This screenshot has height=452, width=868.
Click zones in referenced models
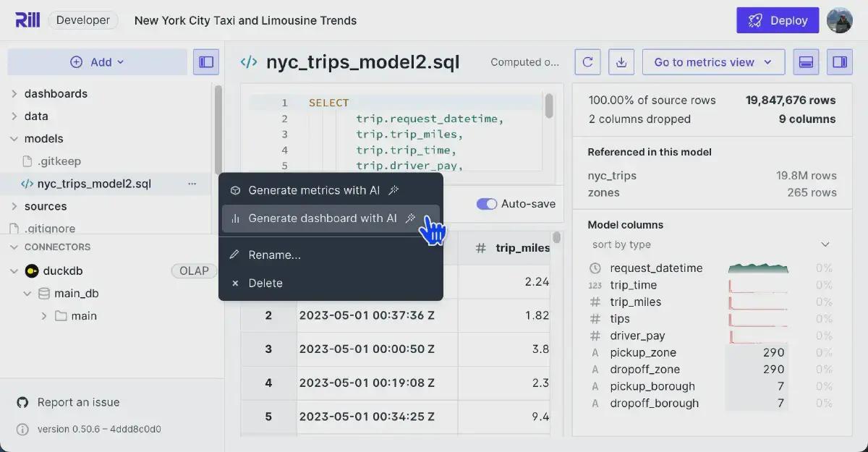click(604, 193)
